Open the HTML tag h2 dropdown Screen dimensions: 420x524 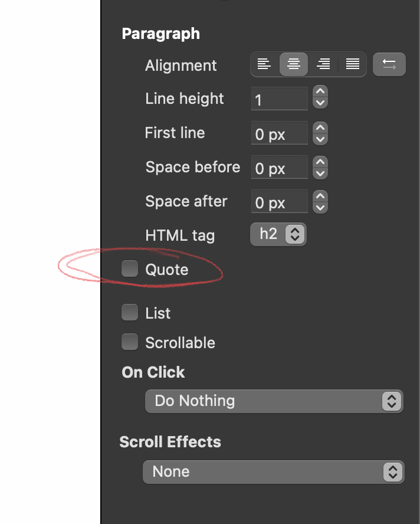(278, 234)
